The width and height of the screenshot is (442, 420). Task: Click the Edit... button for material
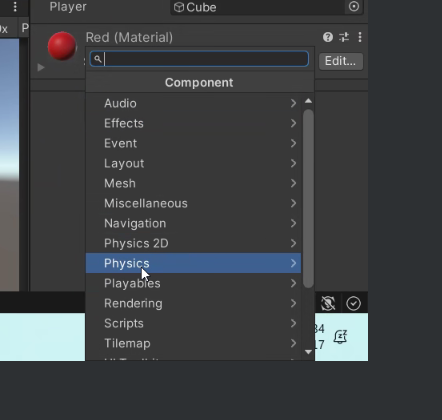[341, 61]
